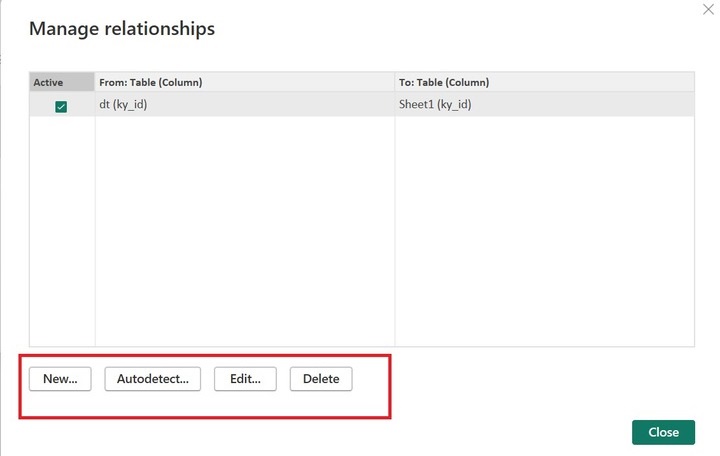Image resolution: width=720 pixels, height=456 pixels.
Task: Uncheck the Active checkbox for dt relationship
Action: click(61, 106)
